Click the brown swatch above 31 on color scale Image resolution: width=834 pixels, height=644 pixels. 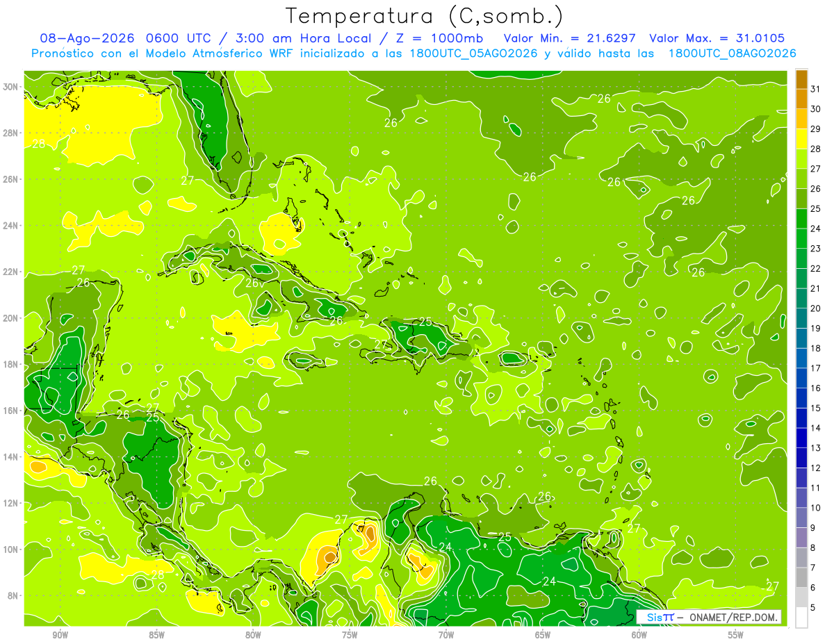coord(801,79)
